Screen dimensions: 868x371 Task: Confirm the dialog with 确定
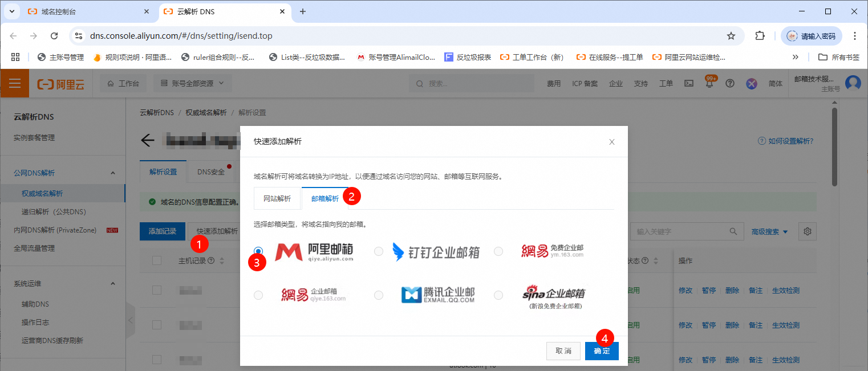tap(602, 351)
